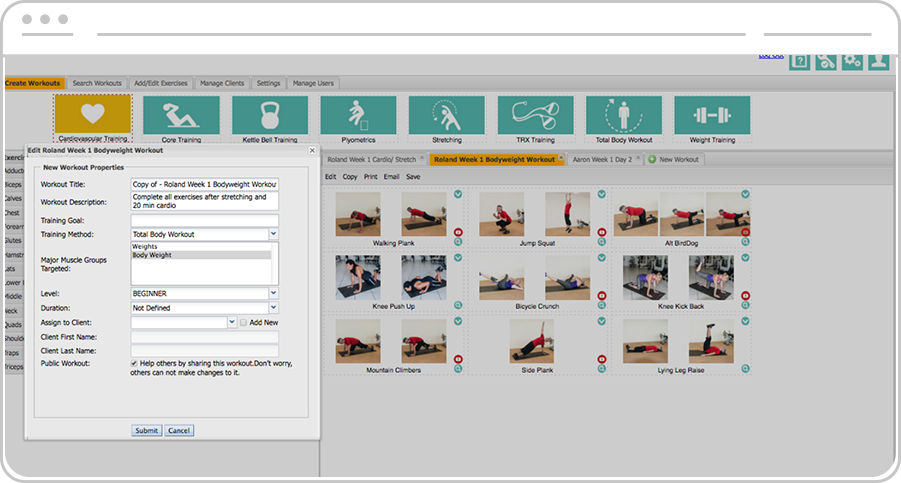
Task: Open the gears settings icon in header
Action: point(852,61)
